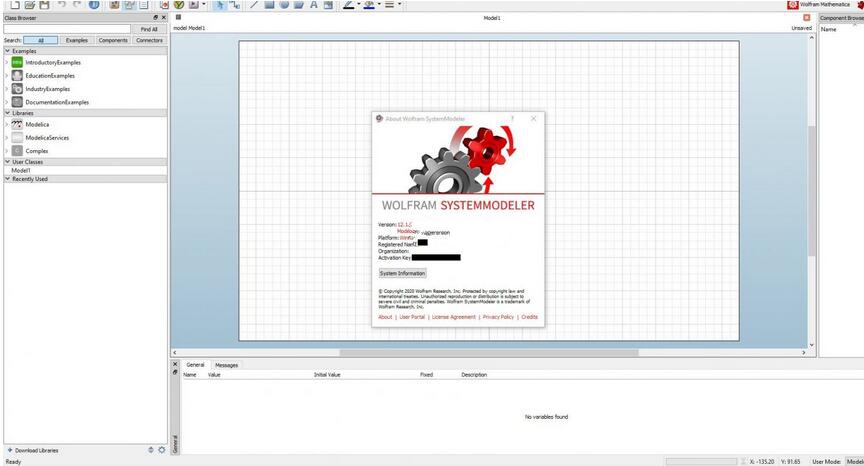Undock the Class Browser panel

coord(155,18)
